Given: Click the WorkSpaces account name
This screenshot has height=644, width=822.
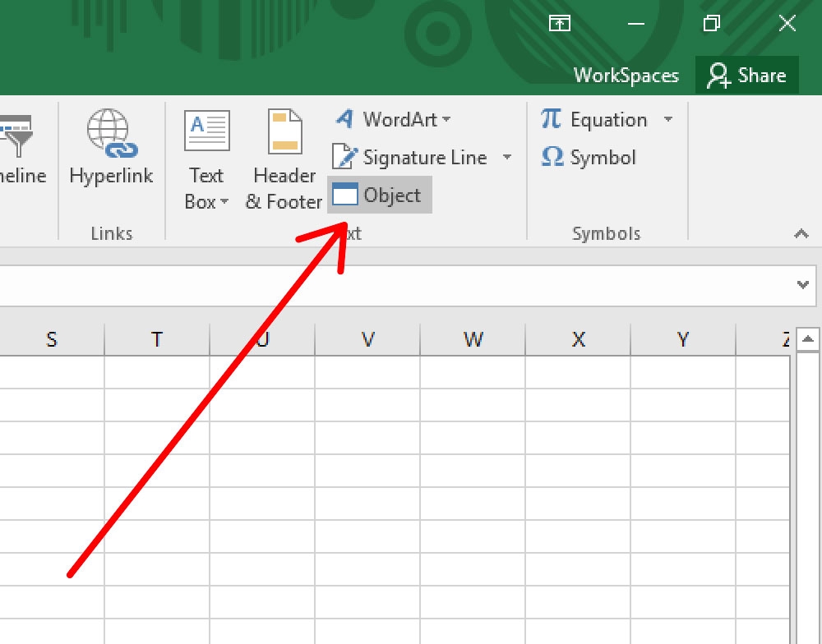Looking at the screenshot, I should (626, 76).
